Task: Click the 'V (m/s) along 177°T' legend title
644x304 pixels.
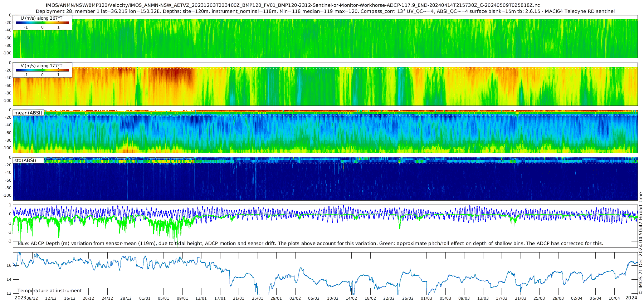Action: (x=42, y=66)
